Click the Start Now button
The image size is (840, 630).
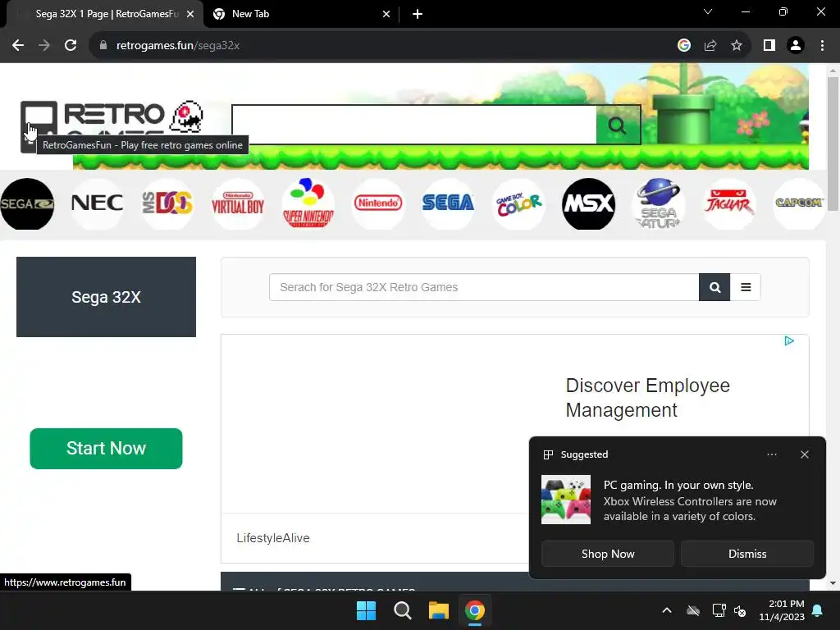106,449
